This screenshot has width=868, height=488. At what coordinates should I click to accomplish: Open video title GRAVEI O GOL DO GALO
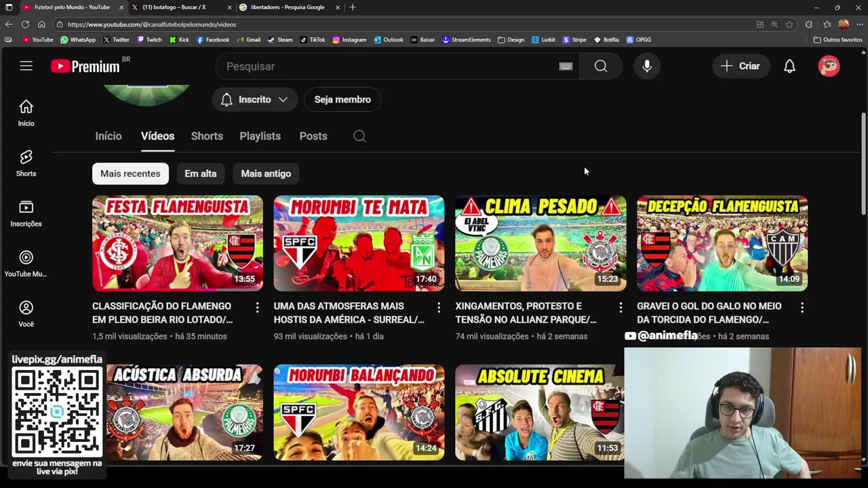[709, 313]
